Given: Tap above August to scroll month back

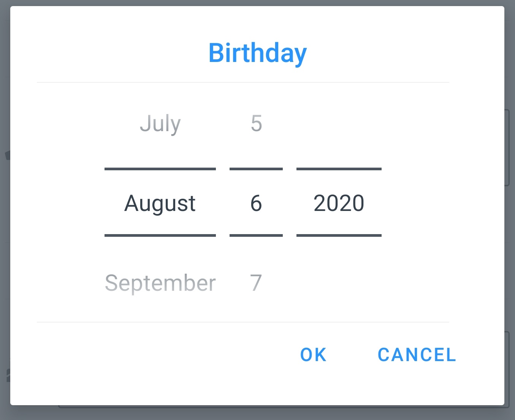Looking at the screenshot, I should (x=160, y=124).
